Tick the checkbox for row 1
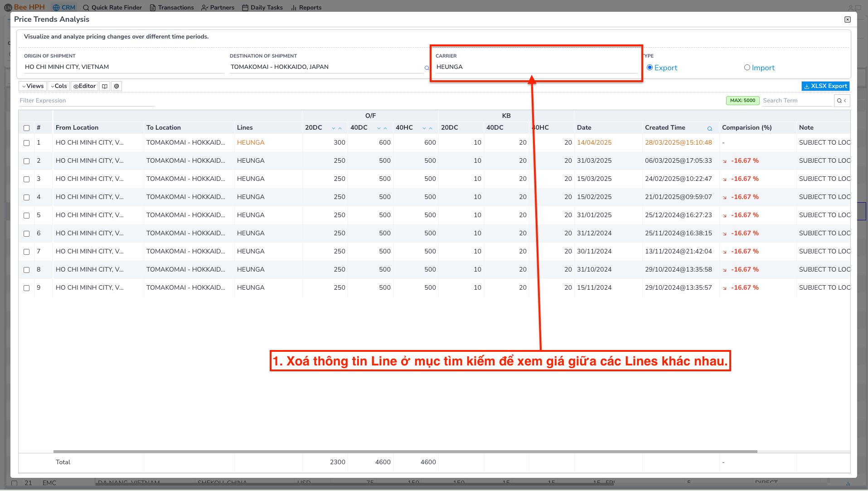 pos(27,143)
